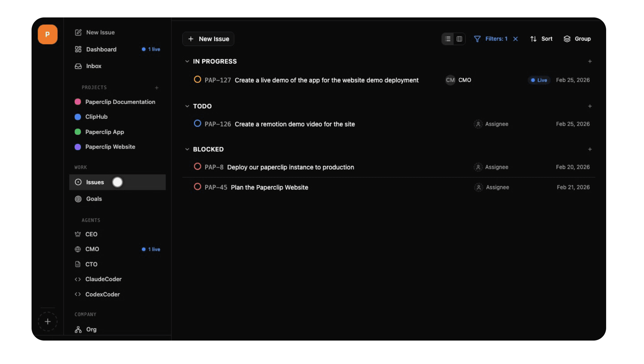Click the 1 live indicator beside CMO
Screen dimensions: 644x364
pyautogui.click(x=151, y=249)
